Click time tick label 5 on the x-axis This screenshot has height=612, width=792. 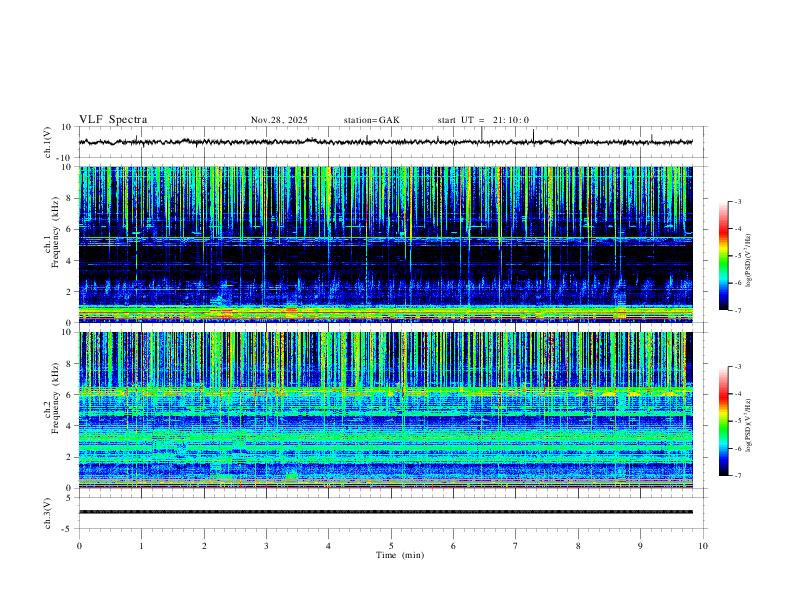(391, 546)
